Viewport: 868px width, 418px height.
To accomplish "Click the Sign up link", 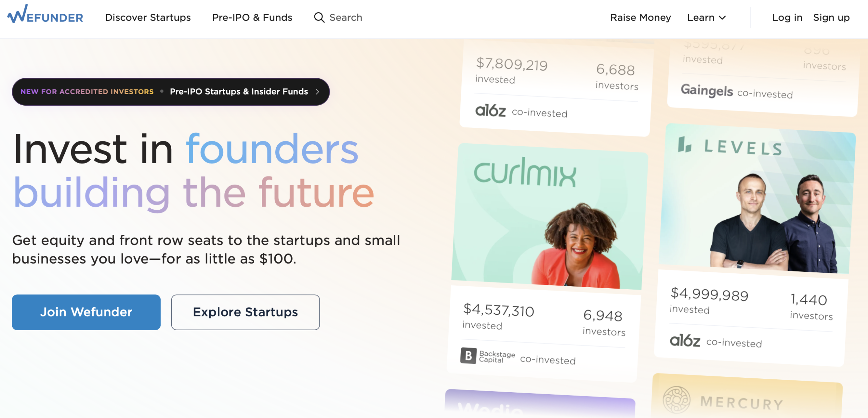I will pyautogui.click(x=831, y=17).
